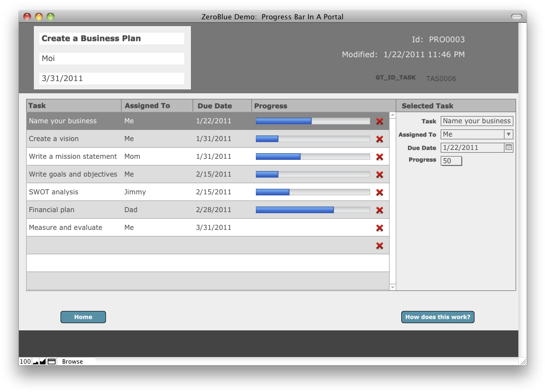Image resolution: width=545 pixels, height=392 pixels.
Task: Click the Selected Task name field
Action: point(477,121)
